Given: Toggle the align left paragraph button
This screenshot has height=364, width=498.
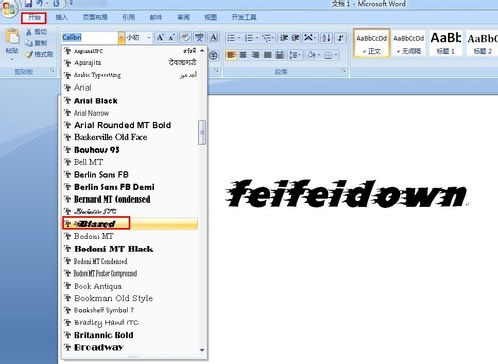Looking at the screenshot, I should [231, 55].
